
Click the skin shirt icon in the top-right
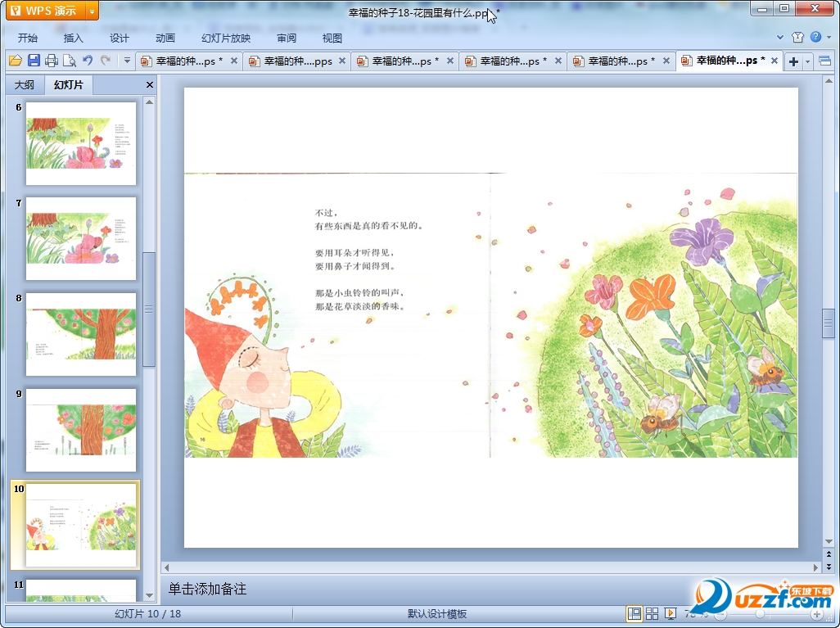pyautogui.click(x=797, y=37)
